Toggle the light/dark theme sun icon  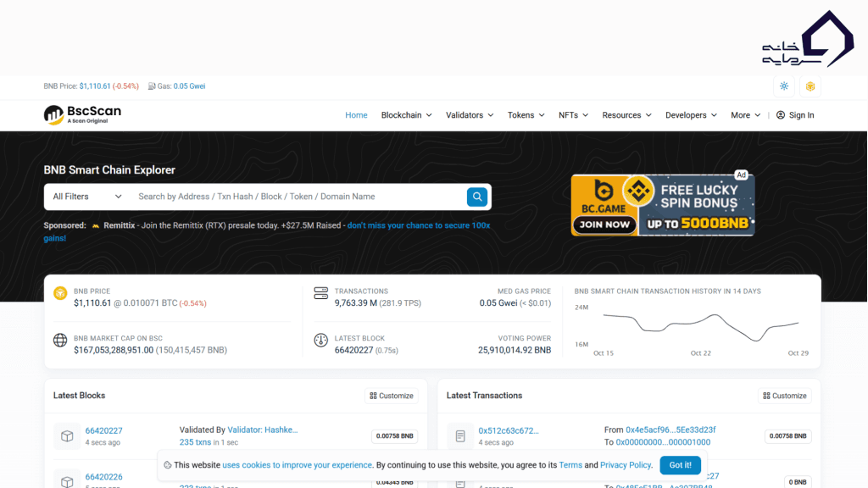[x=784, y=86]
